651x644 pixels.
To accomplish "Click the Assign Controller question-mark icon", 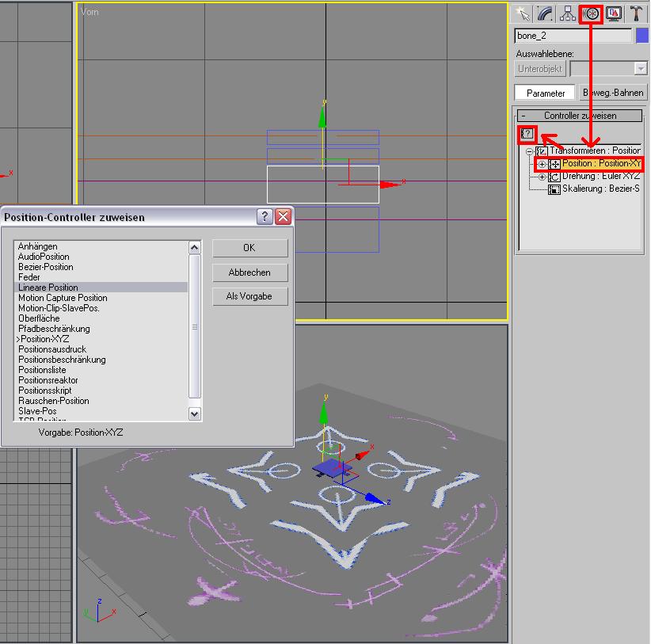I will [x=527, y=134].
